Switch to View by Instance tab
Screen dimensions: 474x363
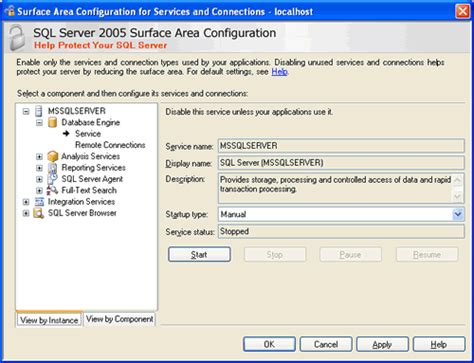pyautogui.click(x=49, y=320)
